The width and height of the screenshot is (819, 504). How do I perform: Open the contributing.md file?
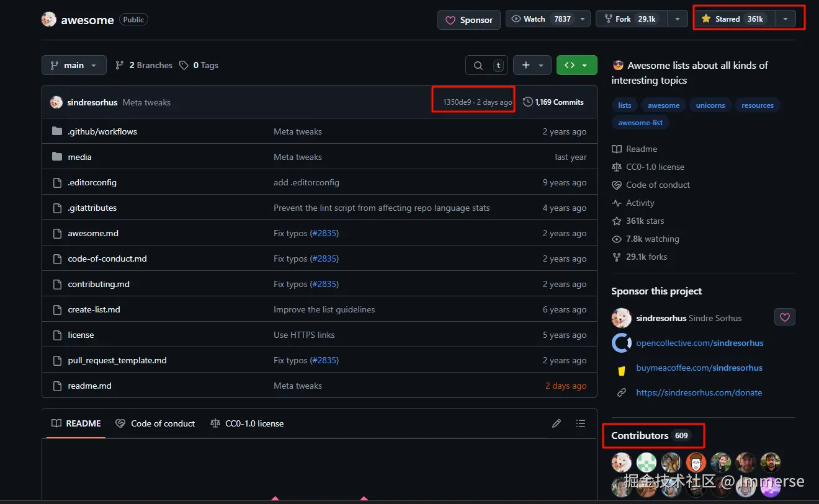point(99,284)
